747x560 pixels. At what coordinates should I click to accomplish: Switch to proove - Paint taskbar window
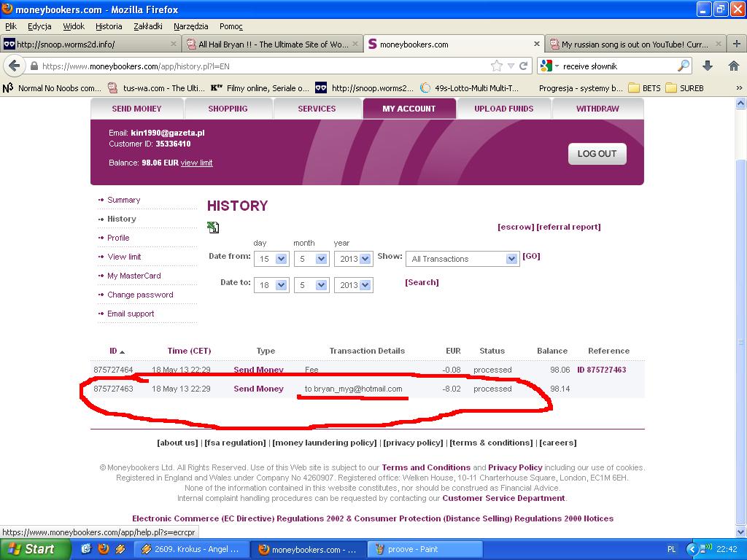pyautogui.click(x=425, y=549)
